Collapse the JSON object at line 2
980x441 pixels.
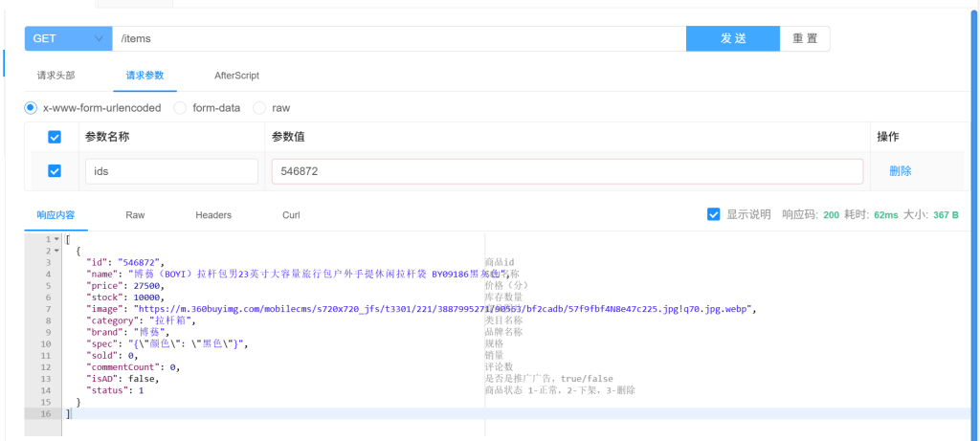(56, 251)
